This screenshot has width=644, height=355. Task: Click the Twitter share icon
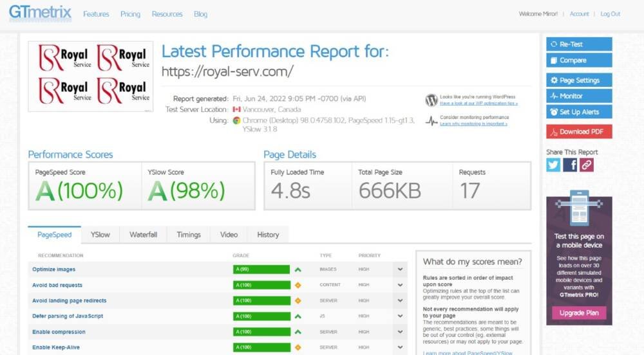coord(553,165)
